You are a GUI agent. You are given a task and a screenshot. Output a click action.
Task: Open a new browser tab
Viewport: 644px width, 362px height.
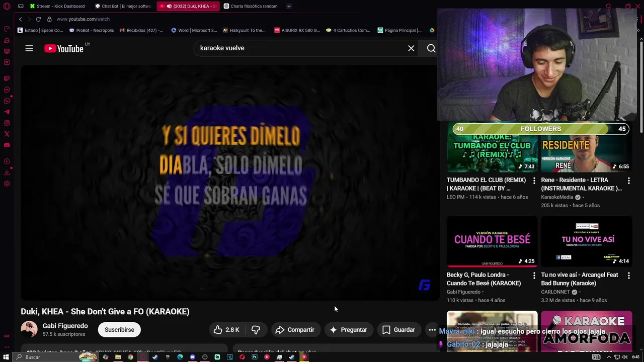tap(289, 6)
